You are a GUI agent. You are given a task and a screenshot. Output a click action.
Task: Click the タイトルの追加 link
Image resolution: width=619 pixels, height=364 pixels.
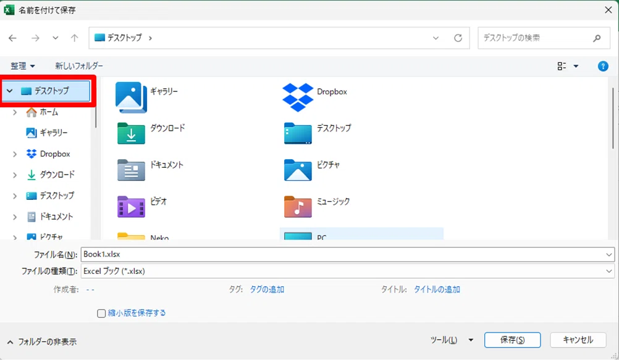point(437,290)
